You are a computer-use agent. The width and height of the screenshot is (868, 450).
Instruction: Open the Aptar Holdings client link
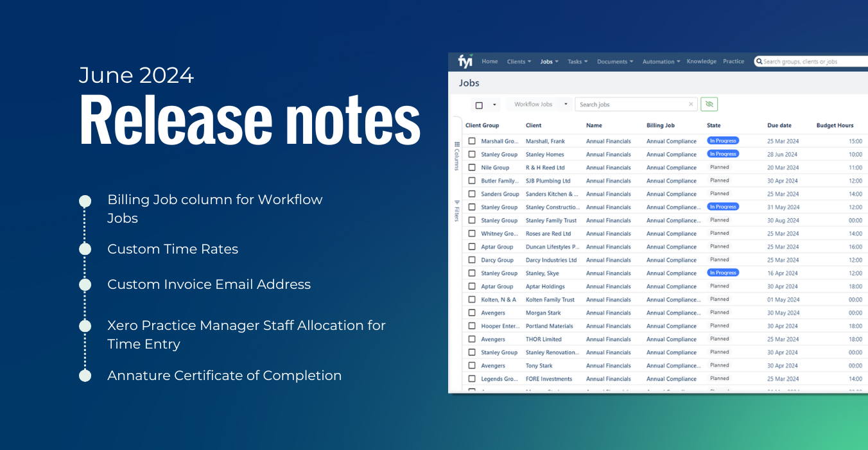tap(545, 286)
